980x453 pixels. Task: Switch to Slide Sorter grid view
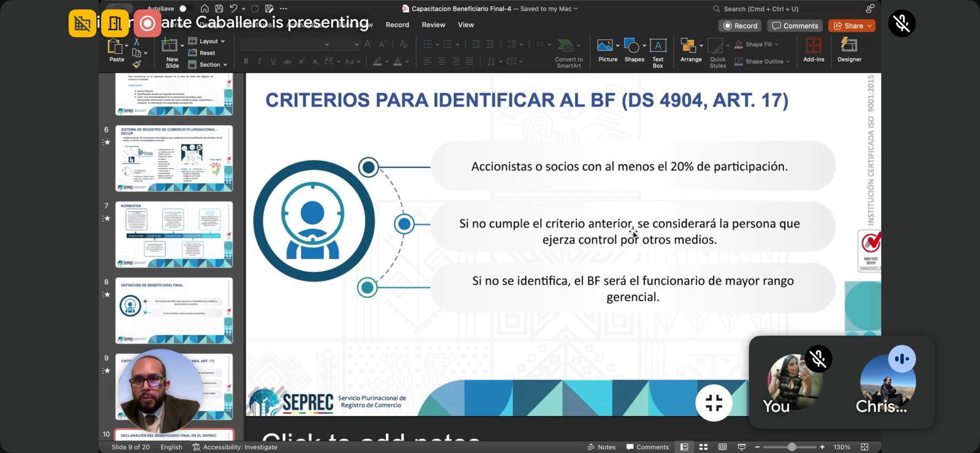coord(703,447)
